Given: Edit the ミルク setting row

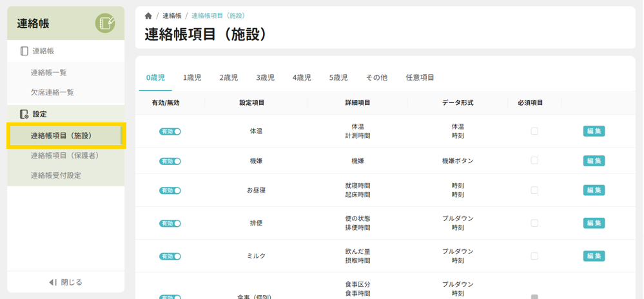Looking at the screenshot, I should point(594,256).
